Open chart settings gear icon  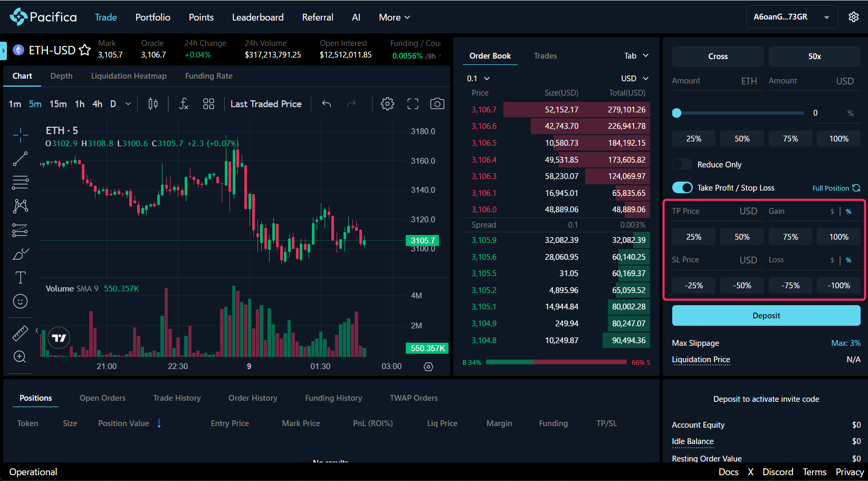(x=387, y=104)
